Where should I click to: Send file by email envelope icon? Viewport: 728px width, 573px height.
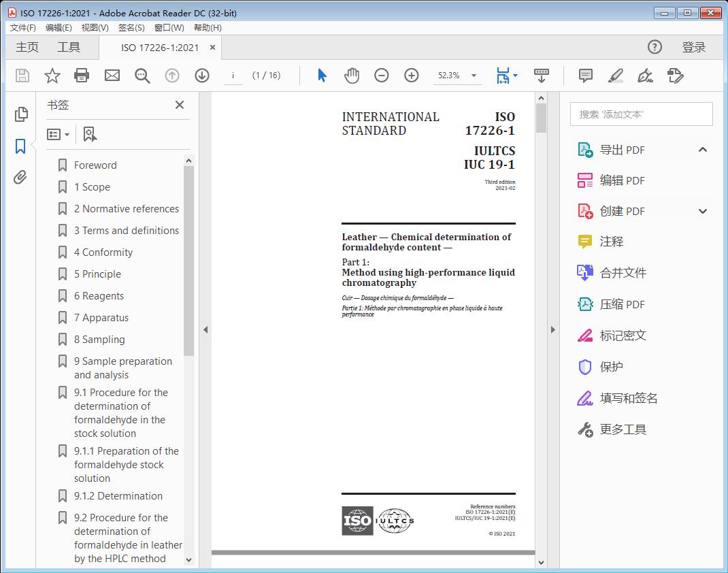pos(112,76)
